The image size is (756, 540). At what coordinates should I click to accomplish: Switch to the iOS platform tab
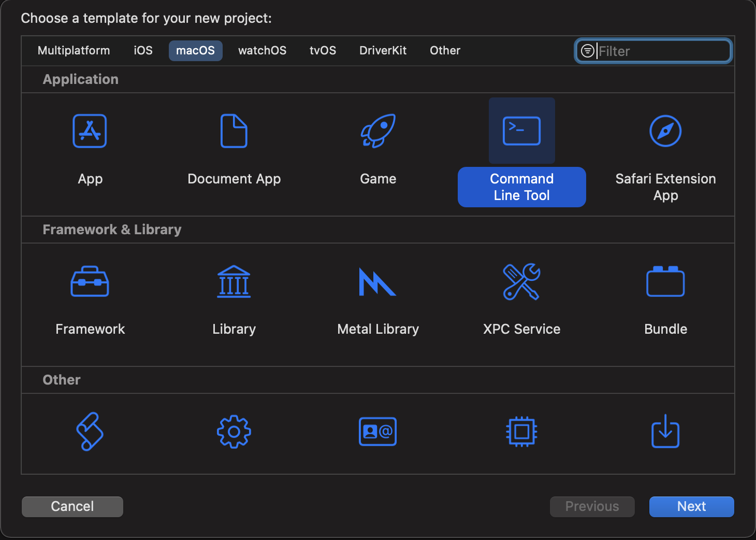(x=143, y=51)
